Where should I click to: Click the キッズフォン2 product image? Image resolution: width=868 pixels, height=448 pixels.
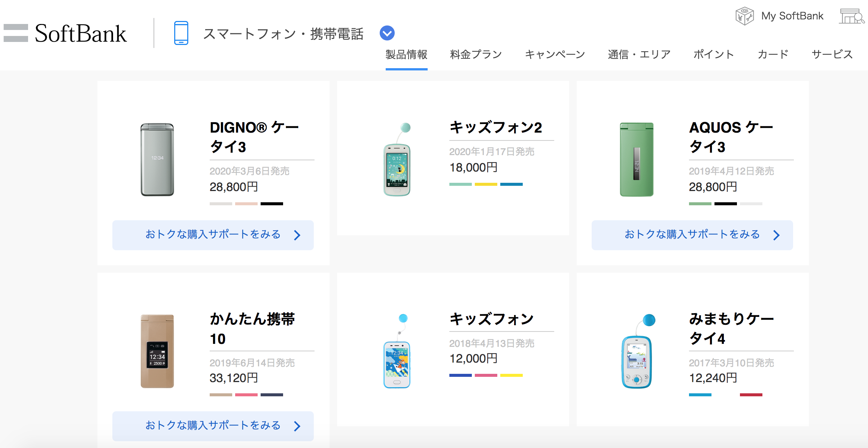click(x=397, y=160)
